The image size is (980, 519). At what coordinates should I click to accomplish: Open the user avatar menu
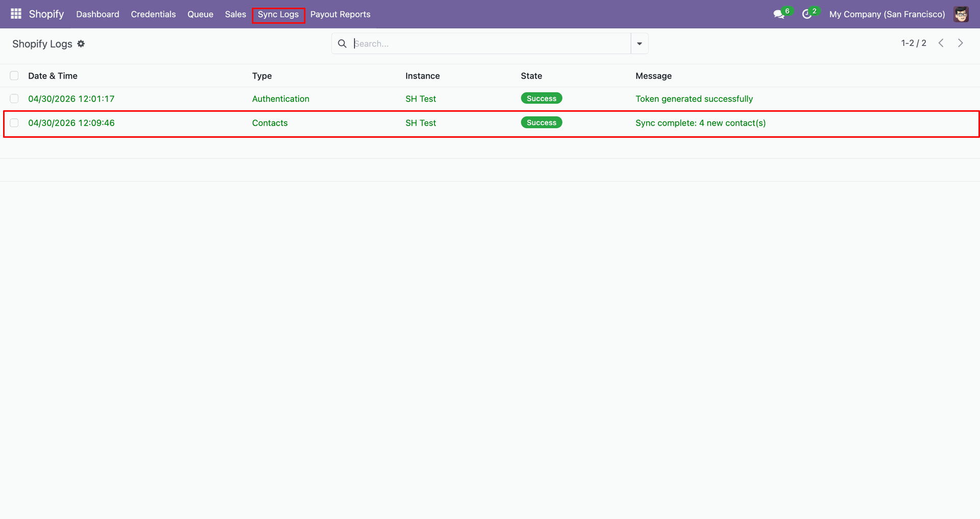point(961,14)
